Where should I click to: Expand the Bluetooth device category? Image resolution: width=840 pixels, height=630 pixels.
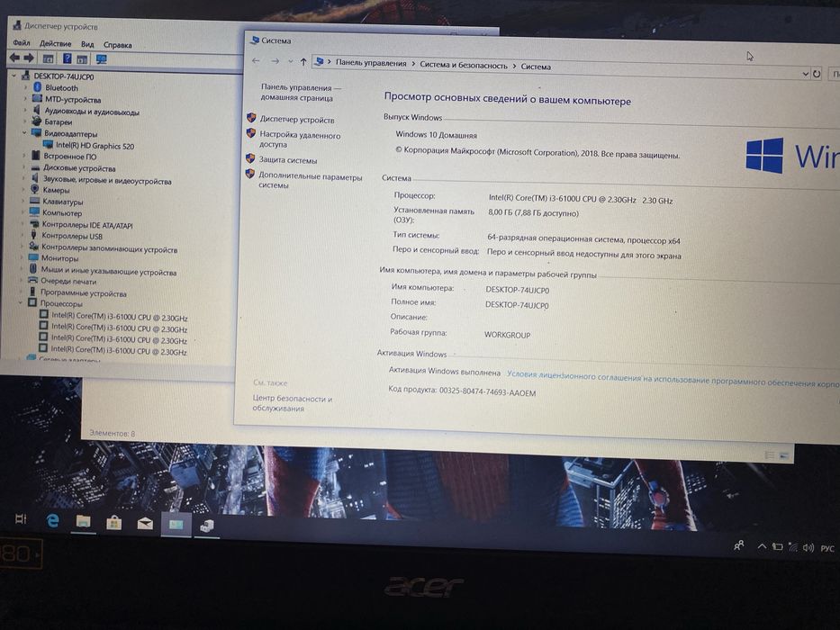point(25,87)
